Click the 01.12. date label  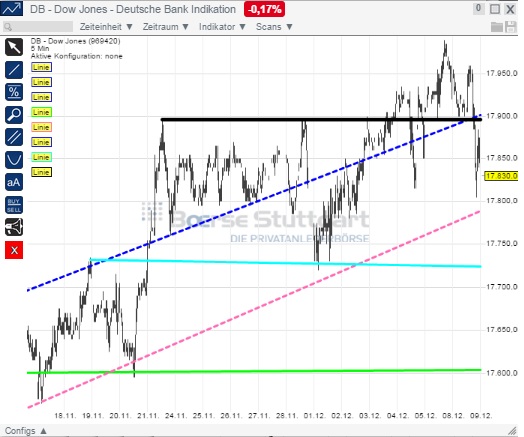point(314,416)
